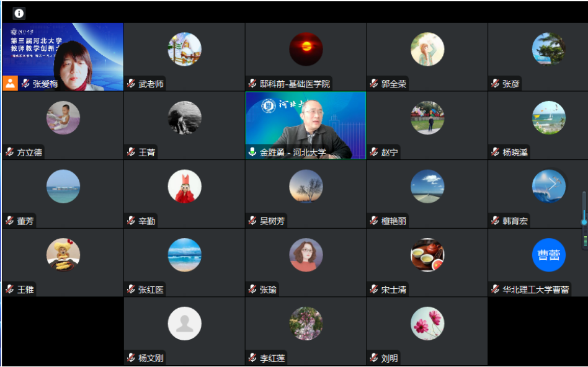Click muted mic icon next to 武老师
This screenshot has height=367, width=588.
coord(131,84)
